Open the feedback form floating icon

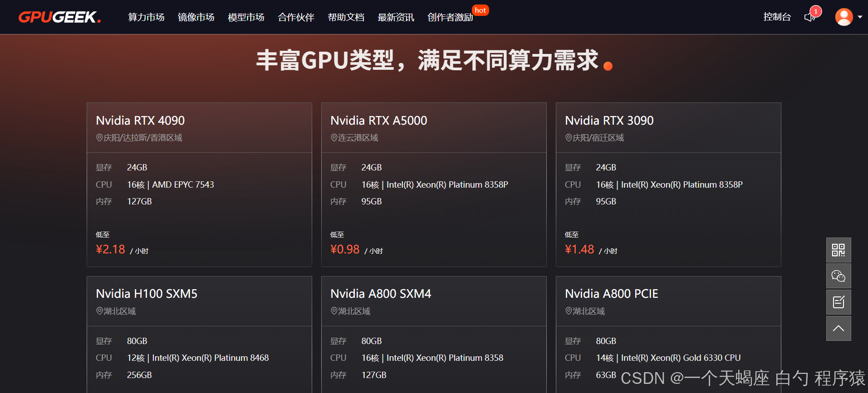[x=839, y=302]
